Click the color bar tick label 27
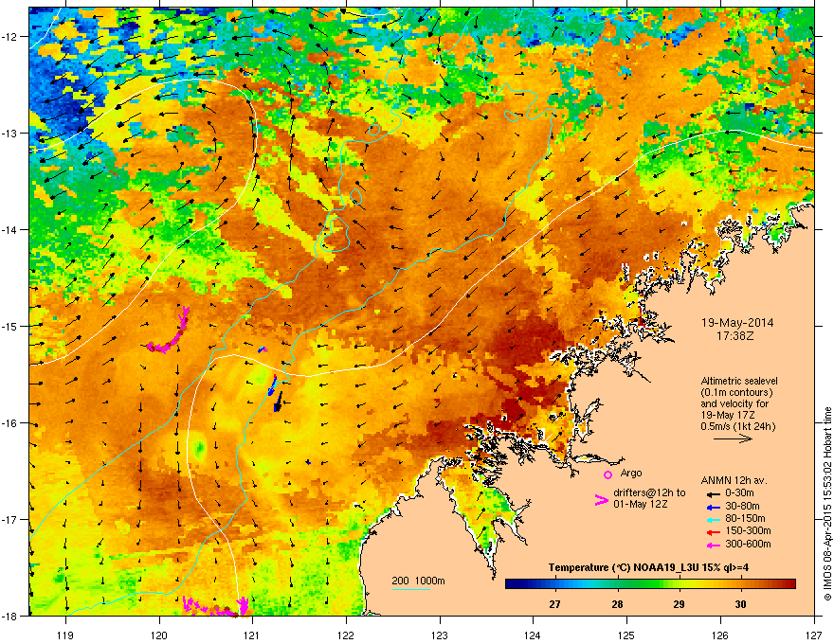This screenshot has height=644, width=834. point(554,604)
